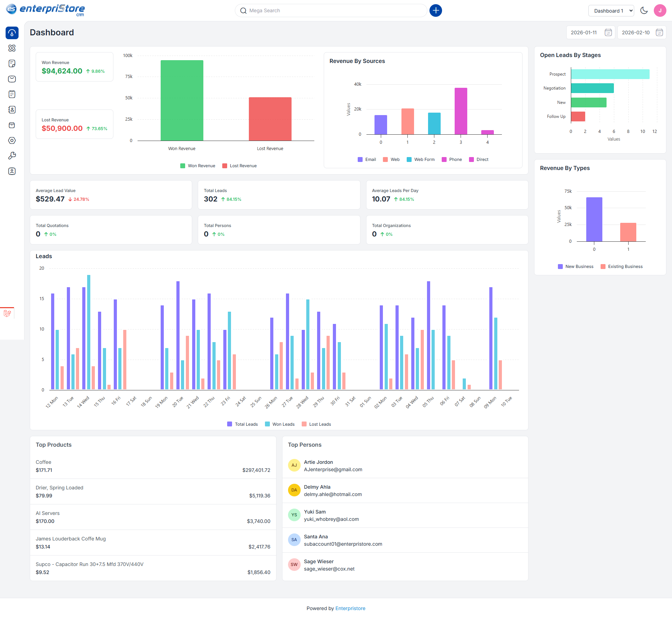Select the wrench tools icon in sidebar
672x630 pixels.
pos(12,155)
